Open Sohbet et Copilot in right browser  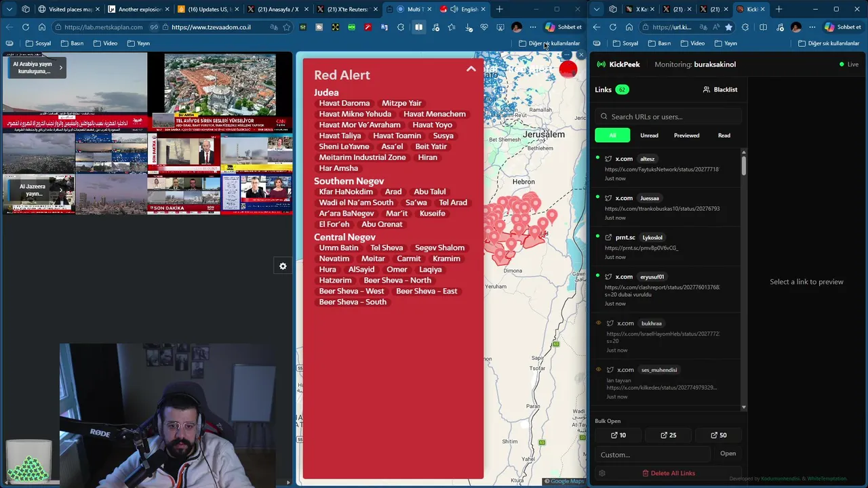843,27
